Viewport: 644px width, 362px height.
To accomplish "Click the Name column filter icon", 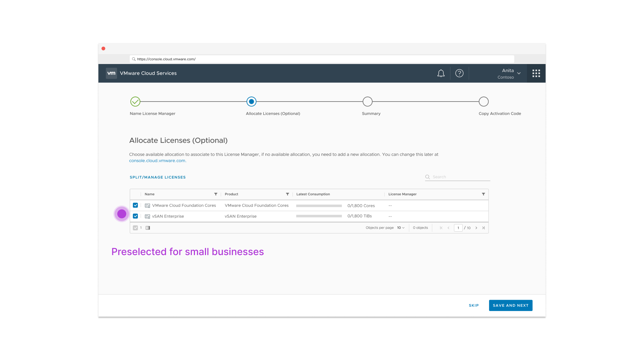I will (x=216, y=194).
